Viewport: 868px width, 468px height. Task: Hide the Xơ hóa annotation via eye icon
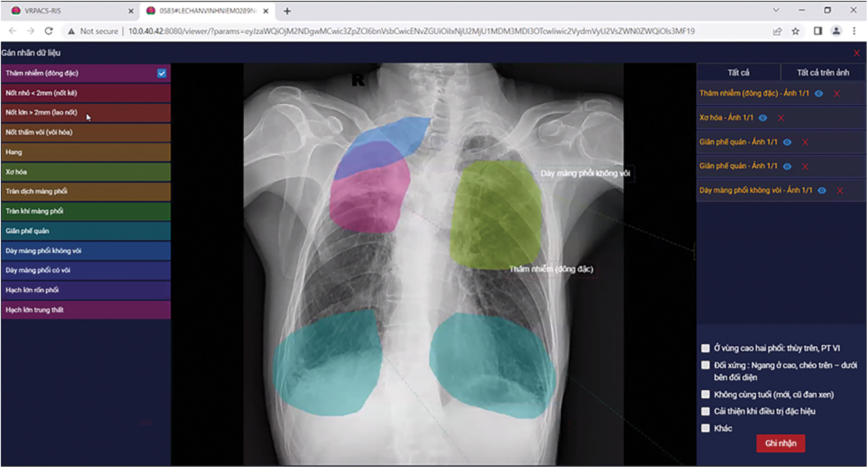point(763,118)
